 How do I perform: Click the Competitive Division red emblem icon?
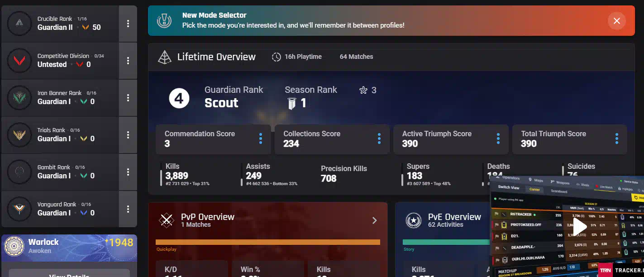point(19,61)
